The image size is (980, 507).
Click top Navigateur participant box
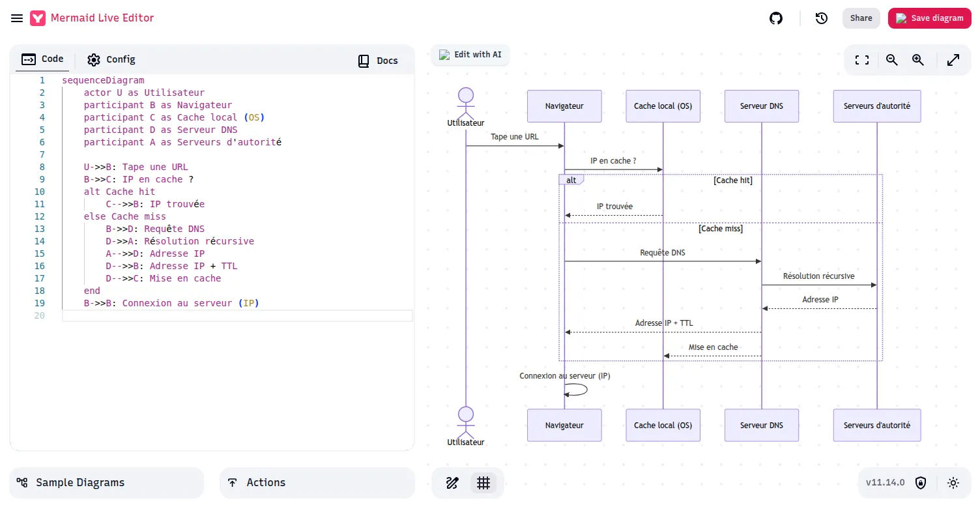(x=564, y=106)
